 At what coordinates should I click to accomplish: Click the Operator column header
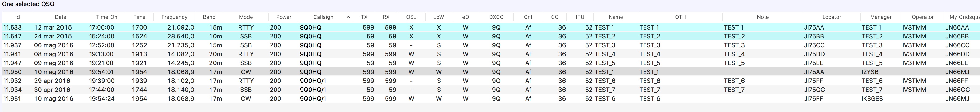point(923,17)
